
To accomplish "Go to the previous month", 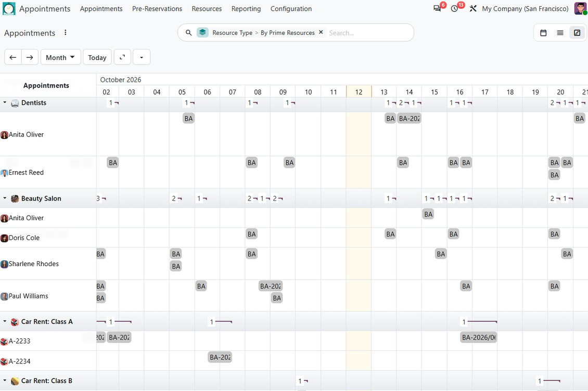I will pyautogui.click(x=13, y=57).
